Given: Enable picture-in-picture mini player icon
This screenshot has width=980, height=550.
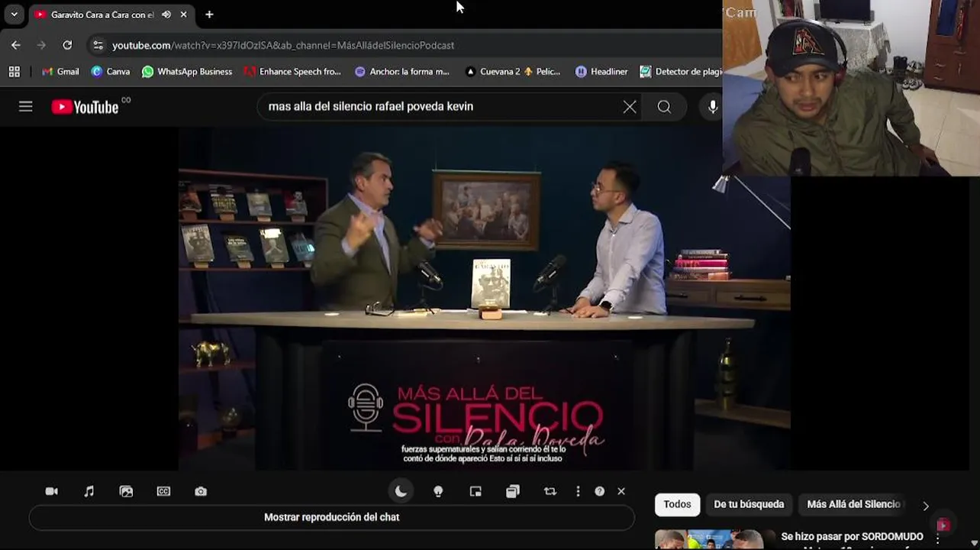Looking at the screenshot, I should click(475, 491).
